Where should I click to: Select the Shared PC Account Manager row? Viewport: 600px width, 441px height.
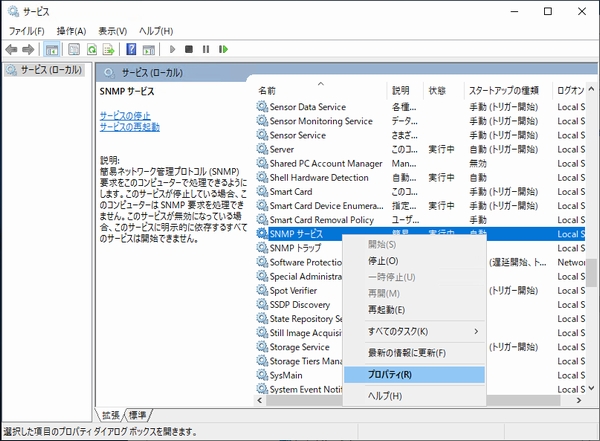(x=420, y=163)
